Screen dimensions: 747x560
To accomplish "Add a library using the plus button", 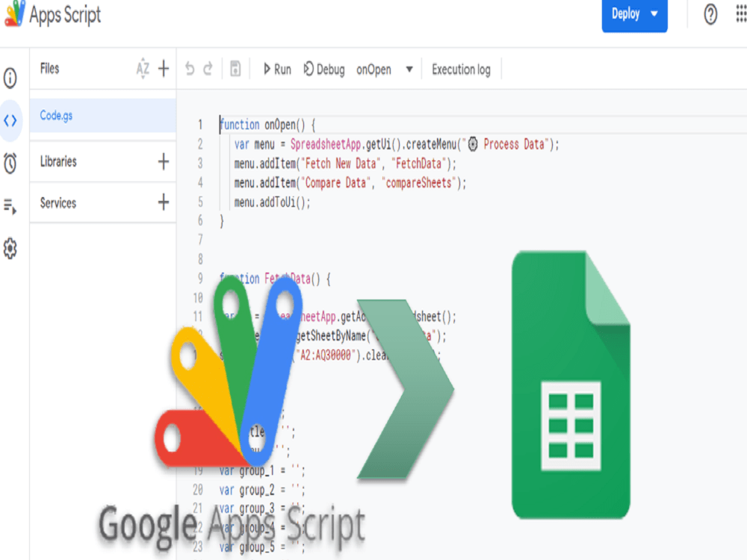I will coord(164,161).
